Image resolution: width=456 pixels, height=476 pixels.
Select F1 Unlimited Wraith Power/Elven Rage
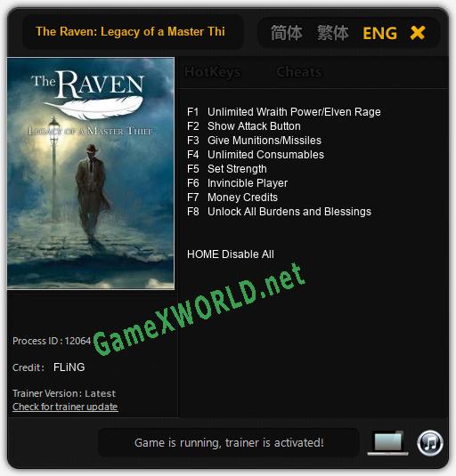(284, 112)
